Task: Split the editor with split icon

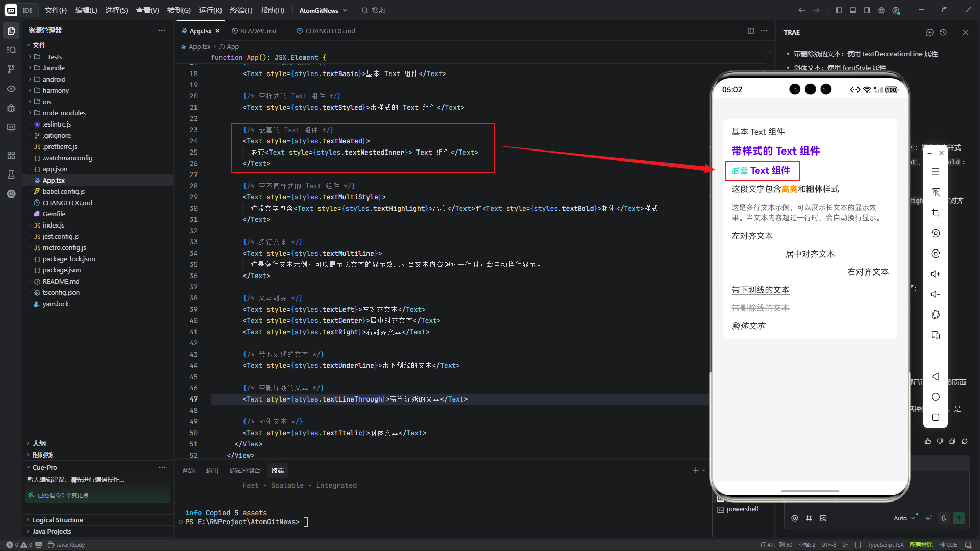Action: 750,31
